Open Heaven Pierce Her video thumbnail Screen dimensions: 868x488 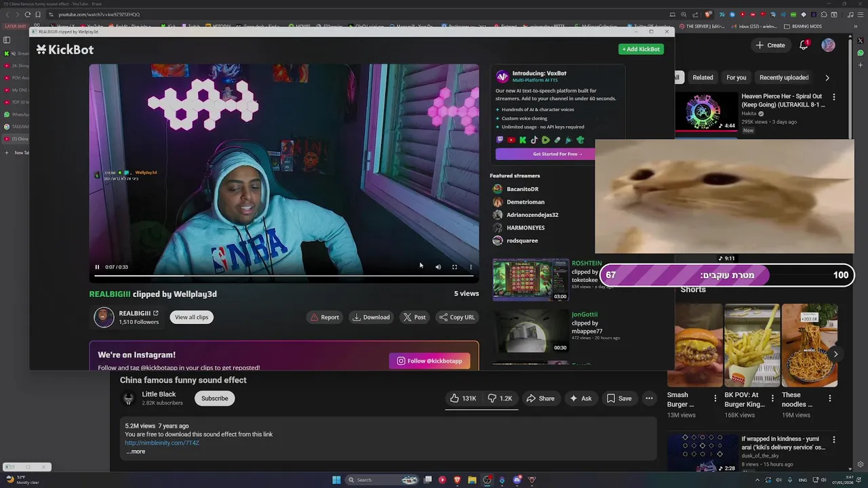coord(706,113)
